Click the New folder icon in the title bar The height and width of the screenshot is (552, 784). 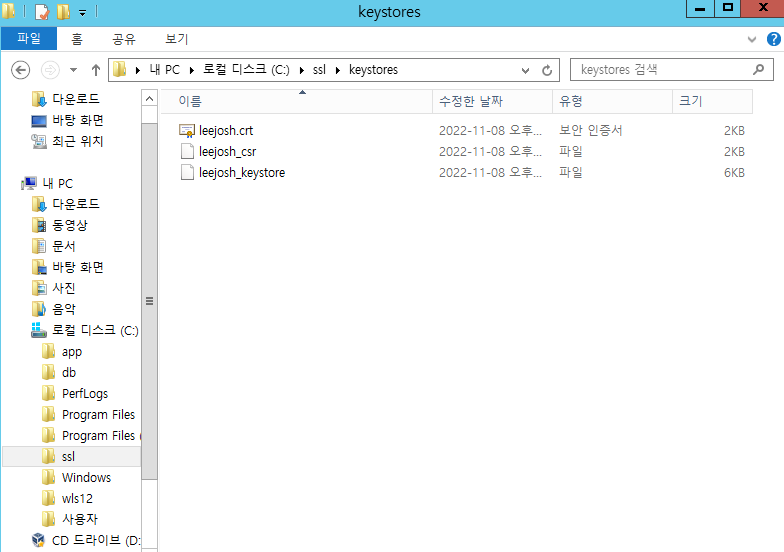[63, 12]
